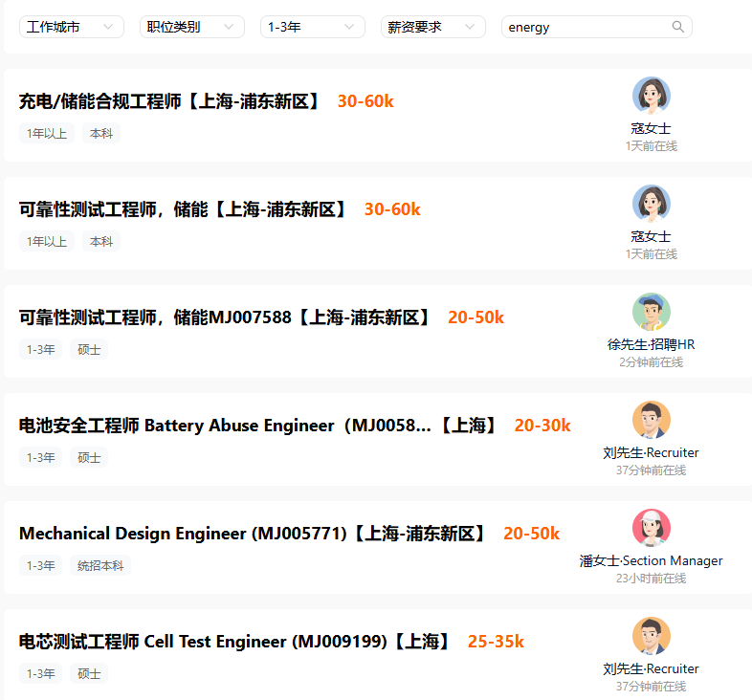
Task: Click name 徐先生·招聘HR
Action: coord(651,344)
